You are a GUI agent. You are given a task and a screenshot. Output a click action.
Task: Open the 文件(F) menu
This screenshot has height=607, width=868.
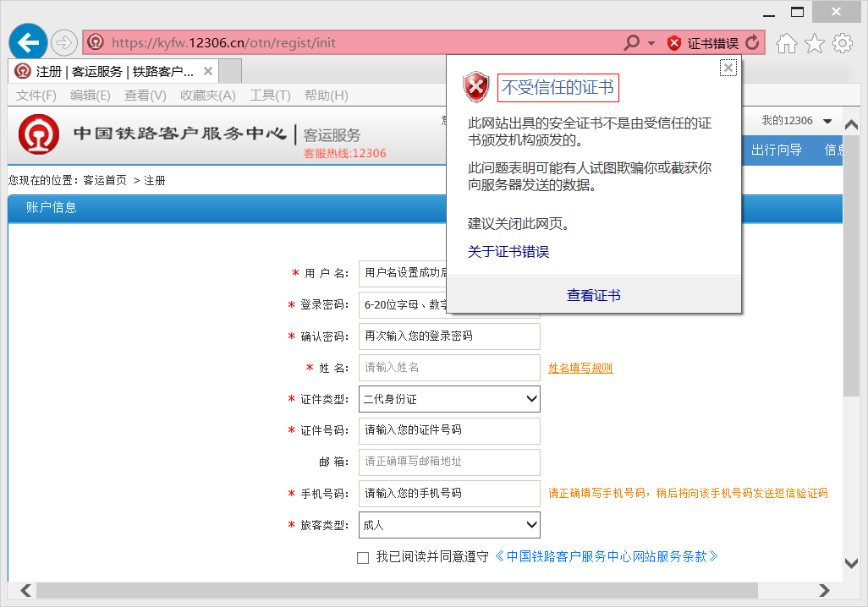(36, 96)
